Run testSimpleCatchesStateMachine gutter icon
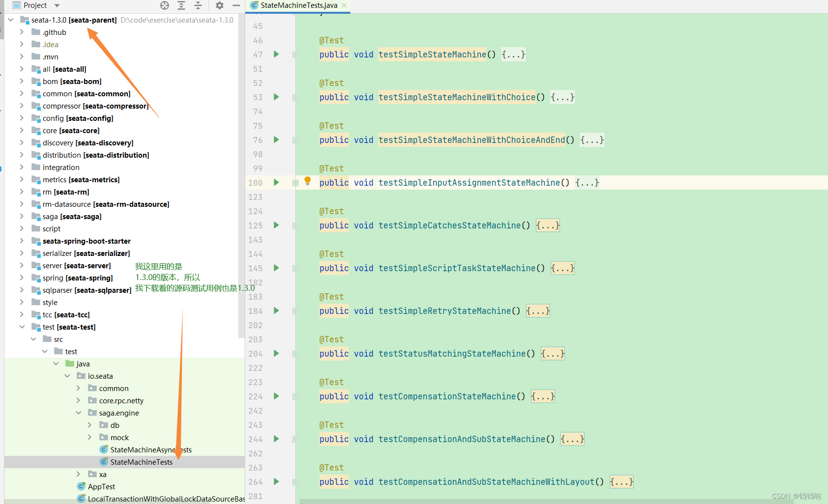The height and width of the screenshot is (504, 828). (x=276, y=225)
